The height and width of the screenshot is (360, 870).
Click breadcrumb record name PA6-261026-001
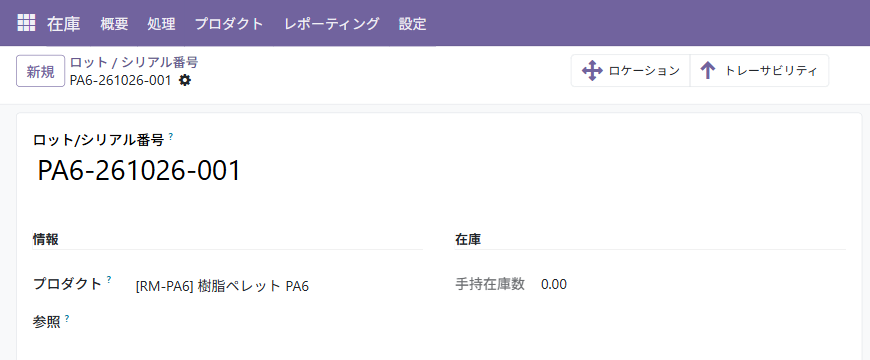pos(120,80)
